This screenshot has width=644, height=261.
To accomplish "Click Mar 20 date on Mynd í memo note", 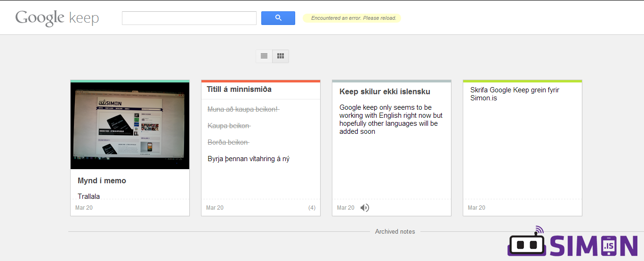I will tap(84, 208).
